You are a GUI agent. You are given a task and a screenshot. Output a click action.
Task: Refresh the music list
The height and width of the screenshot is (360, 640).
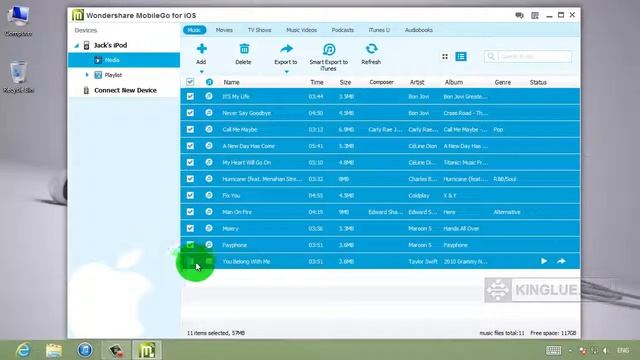[371, 49]
